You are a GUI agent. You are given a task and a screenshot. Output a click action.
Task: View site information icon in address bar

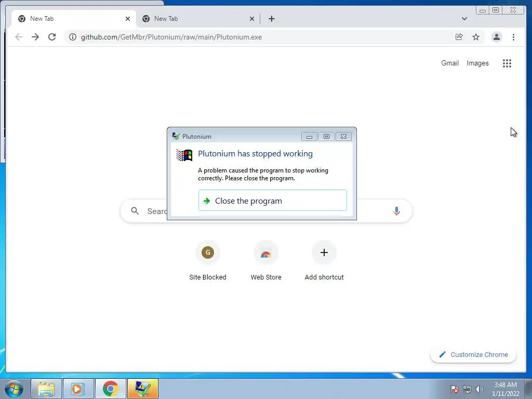pyautogui.click(x=73, y=37)
